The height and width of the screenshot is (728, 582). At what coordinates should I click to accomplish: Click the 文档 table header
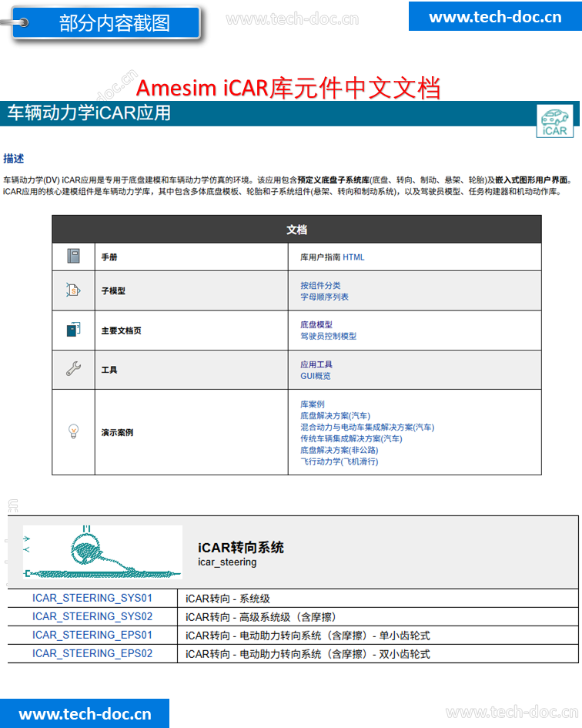296,230
